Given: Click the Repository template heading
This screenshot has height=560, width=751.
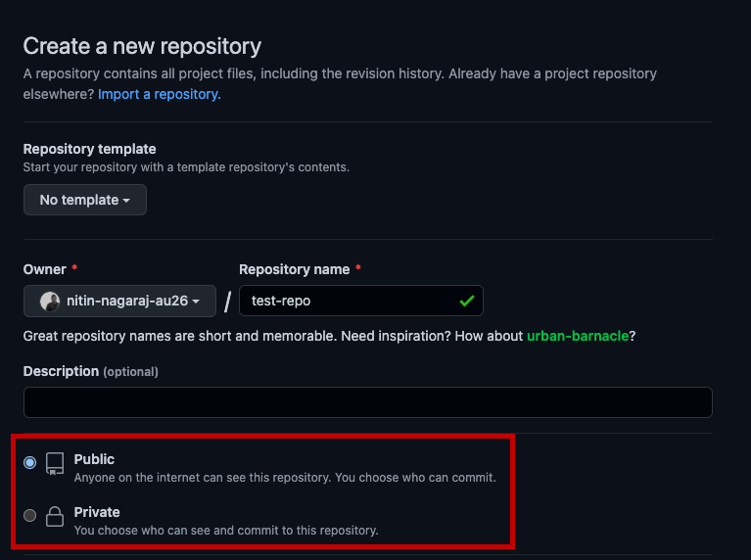Looking at the screenshot, I should click(89, 149).
